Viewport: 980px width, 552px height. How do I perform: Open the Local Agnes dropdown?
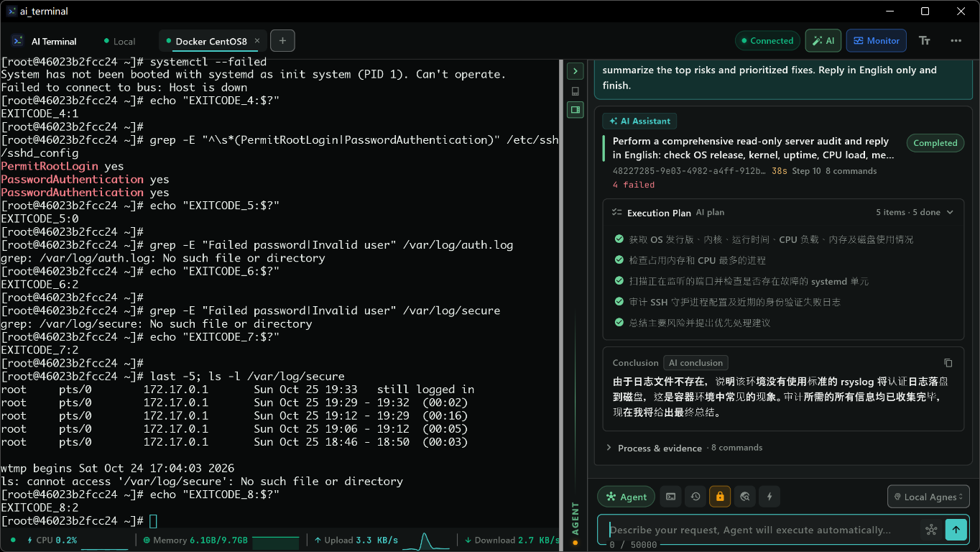tap(928, 497)
